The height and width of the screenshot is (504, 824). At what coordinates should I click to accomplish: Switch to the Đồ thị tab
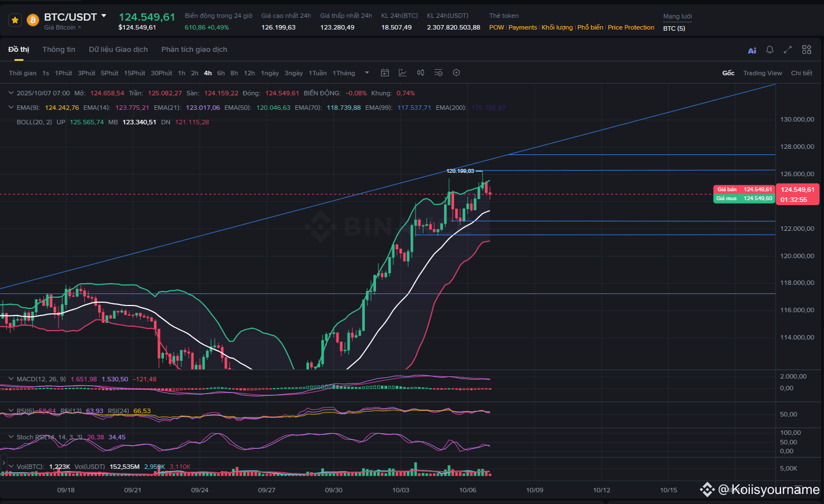[x=18, y=50]
